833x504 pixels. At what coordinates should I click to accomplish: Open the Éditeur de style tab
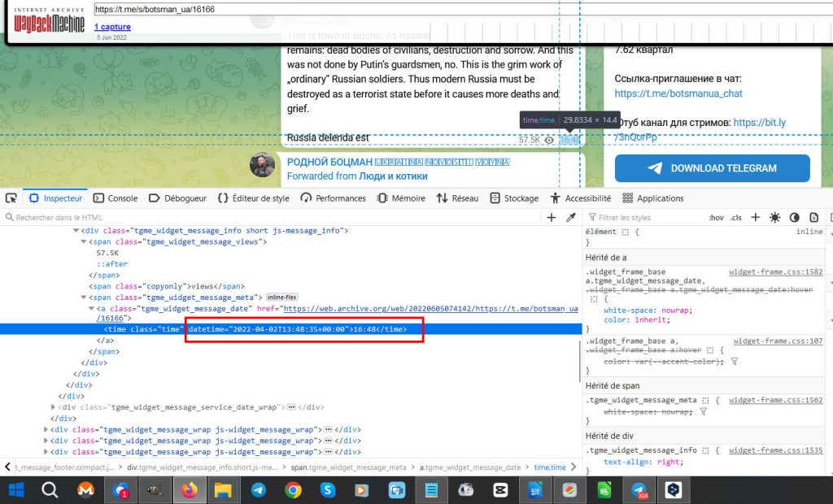pos(254,198)
